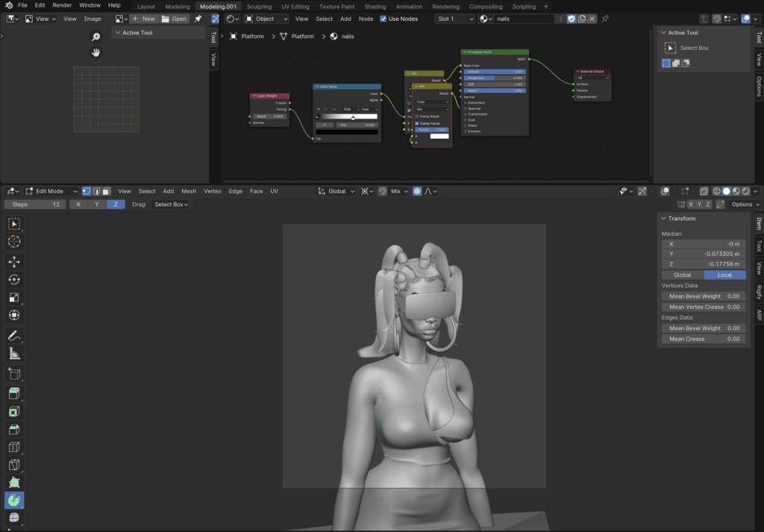Screen dimensions: 764x532
Task: Select the Scale tool icon
Action: (13, 298)
